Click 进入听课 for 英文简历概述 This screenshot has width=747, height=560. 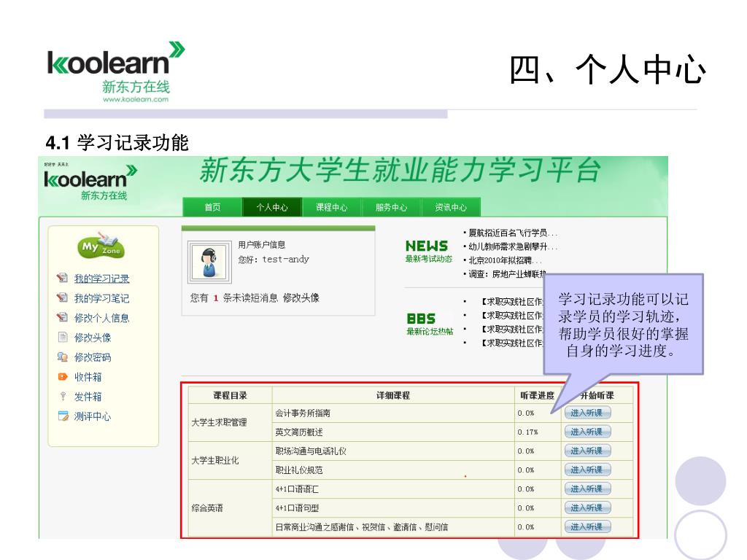[x=587, y=432]
